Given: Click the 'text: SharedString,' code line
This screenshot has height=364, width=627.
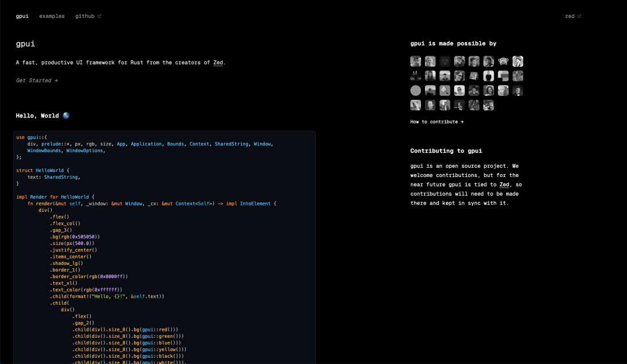Looking at the screenshot, I should click(53, 177).
